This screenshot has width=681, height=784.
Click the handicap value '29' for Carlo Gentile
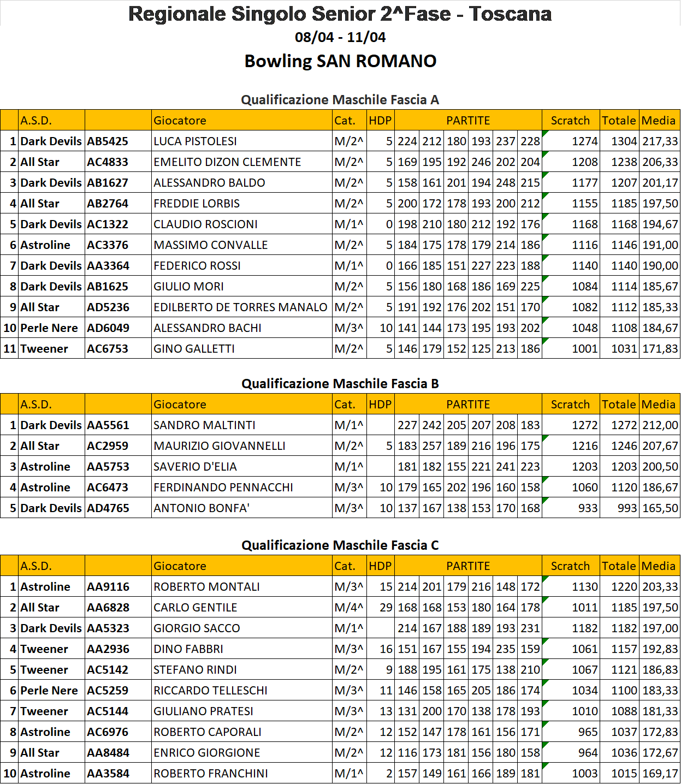[386, 608]
